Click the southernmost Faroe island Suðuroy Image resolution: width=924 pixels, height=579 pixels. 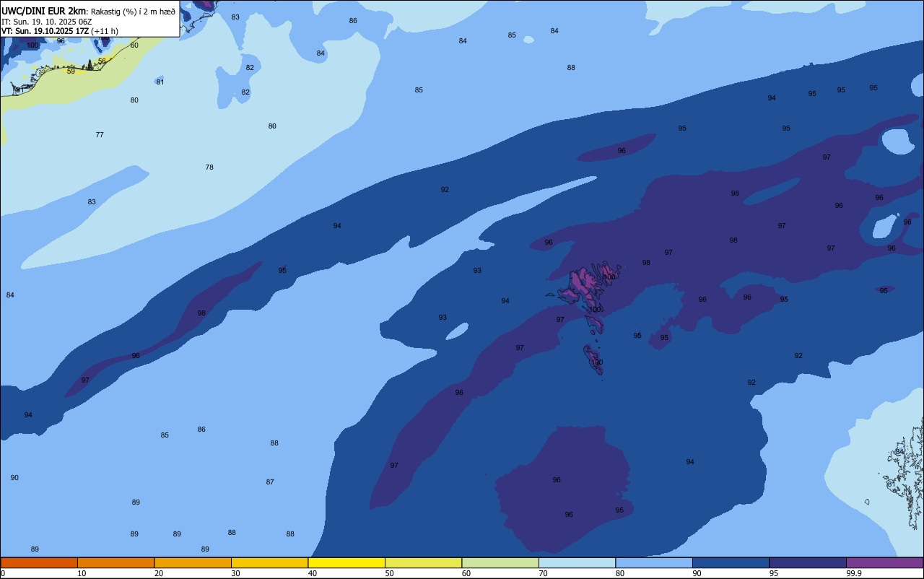tap(595, 360)
